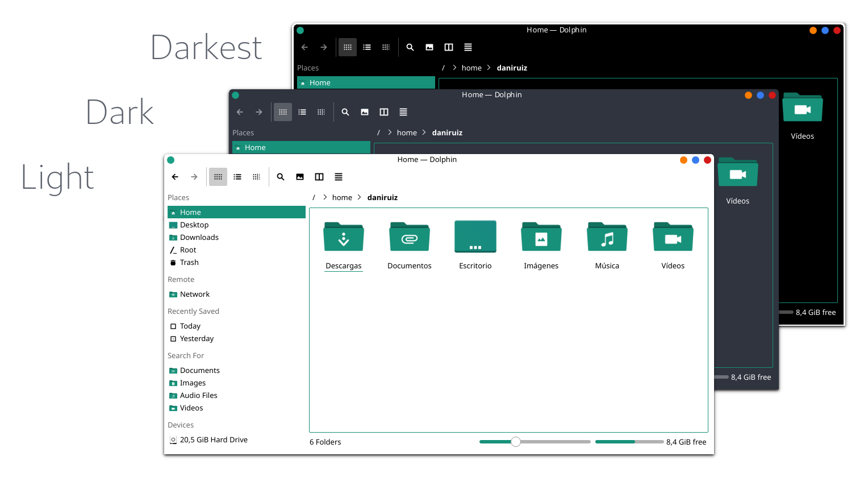Search for Videos in Places panel
868x477 pixels.
pos(236,408)
